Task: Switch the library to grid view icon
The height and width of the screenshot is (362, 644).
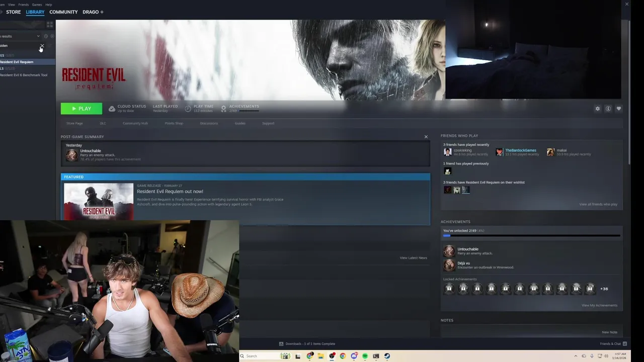Action: (50, 24)
